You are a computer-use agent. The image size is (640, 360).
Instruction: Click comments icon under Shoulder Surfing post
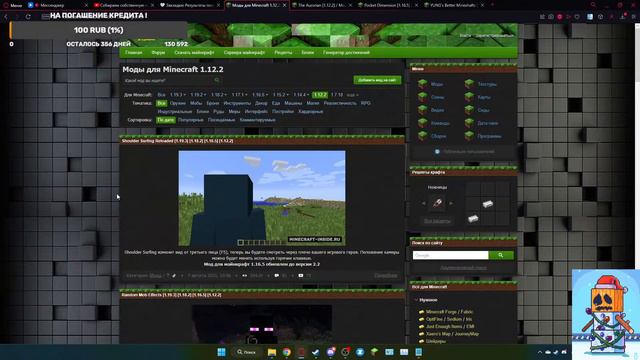coord(277,276)
